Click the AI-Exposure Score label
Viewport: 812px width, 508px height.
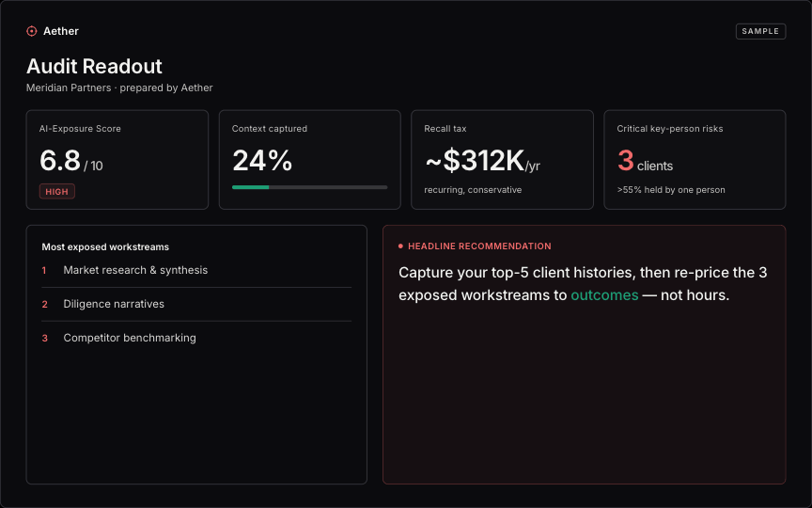(80, 129)
